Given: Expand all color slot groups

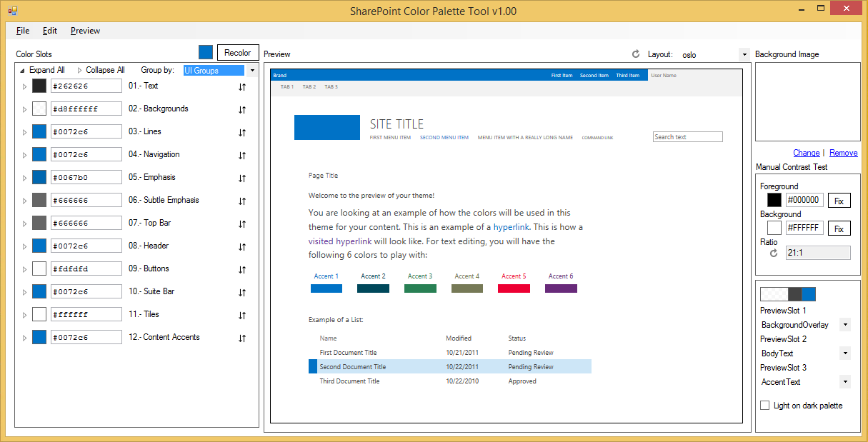Looking at the screenshot, I should tap(42, 70).
